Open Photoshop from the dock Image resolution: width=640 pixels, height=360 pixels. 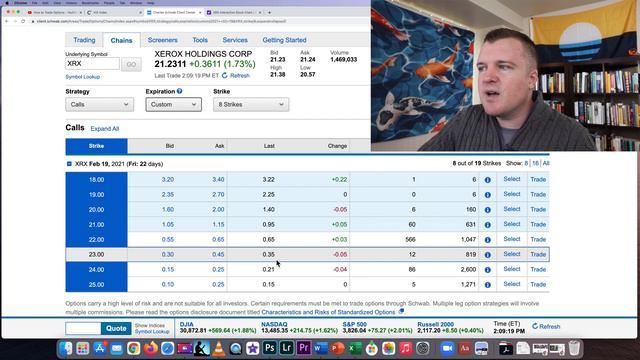pos(269,348)
